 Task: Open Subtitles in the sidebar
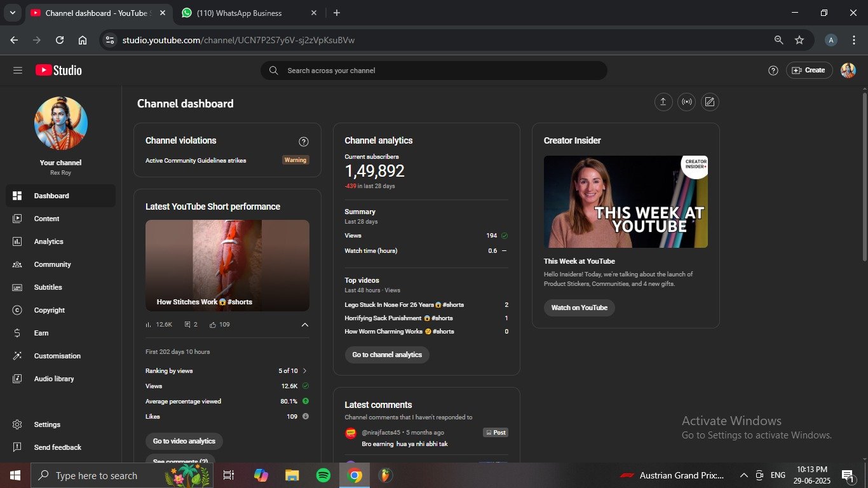[x=60, y=287]
